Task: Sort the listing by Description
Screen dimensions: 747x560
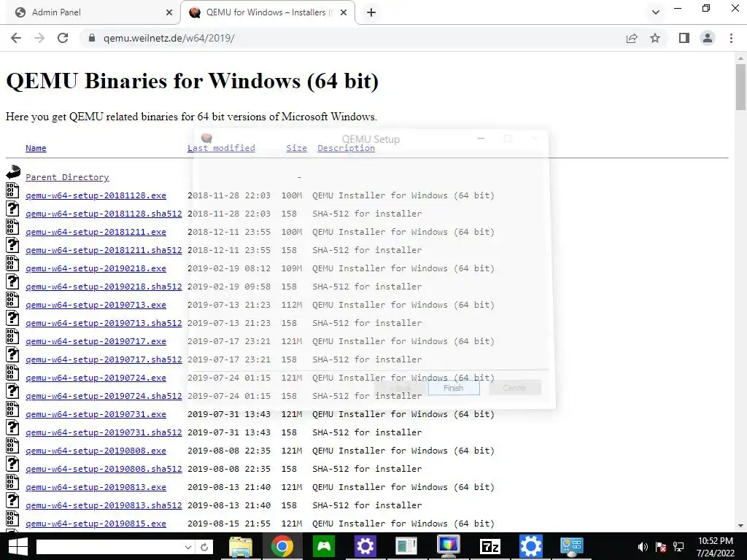Action: click(x=346, y=148)
